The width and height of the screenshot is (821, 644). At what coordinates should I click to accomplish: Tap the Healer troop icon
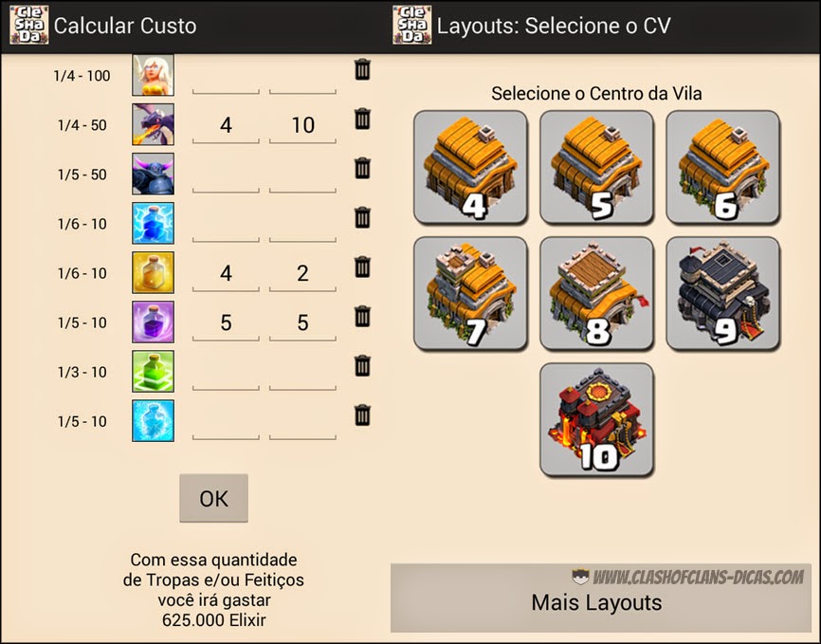click(153, 75)
